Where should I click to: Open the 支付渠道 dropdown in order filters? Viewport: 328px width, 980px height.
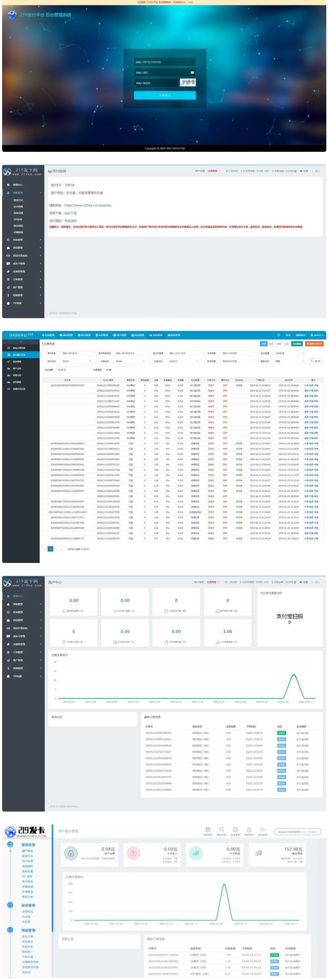click(x=290, y=353)
